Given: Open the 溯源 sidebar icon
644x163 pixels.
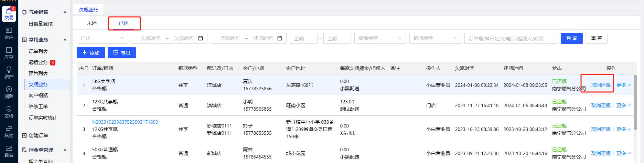Looking at the screenshot, I should pyautogui.click(x=9, y=92).
